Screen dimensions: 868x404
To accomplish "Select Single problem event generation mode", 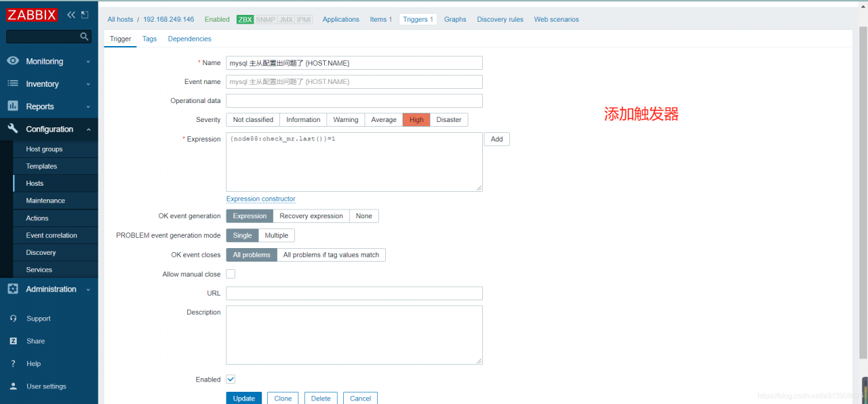I will [x=242, y=236].
